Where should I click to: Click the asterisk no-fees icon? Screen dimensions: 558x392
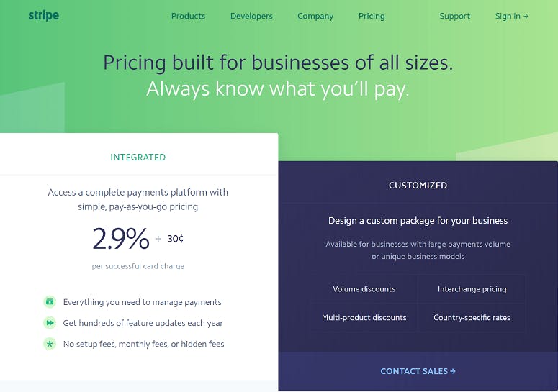point(50,344)
